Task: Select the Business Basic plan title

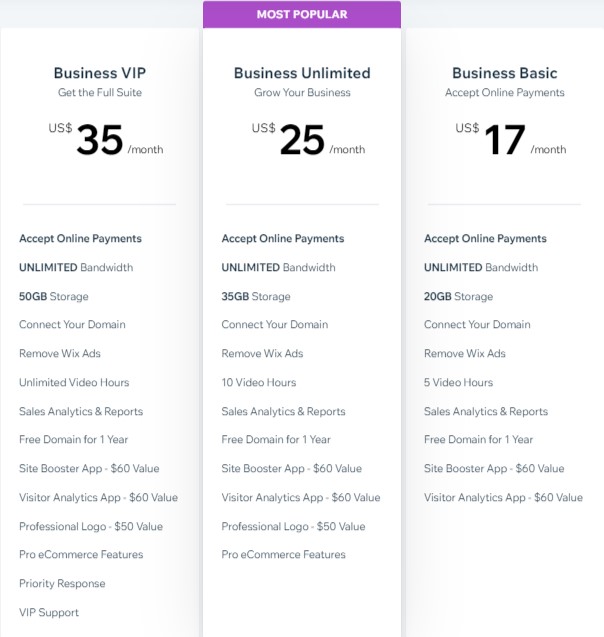Action: click(504, 73)
